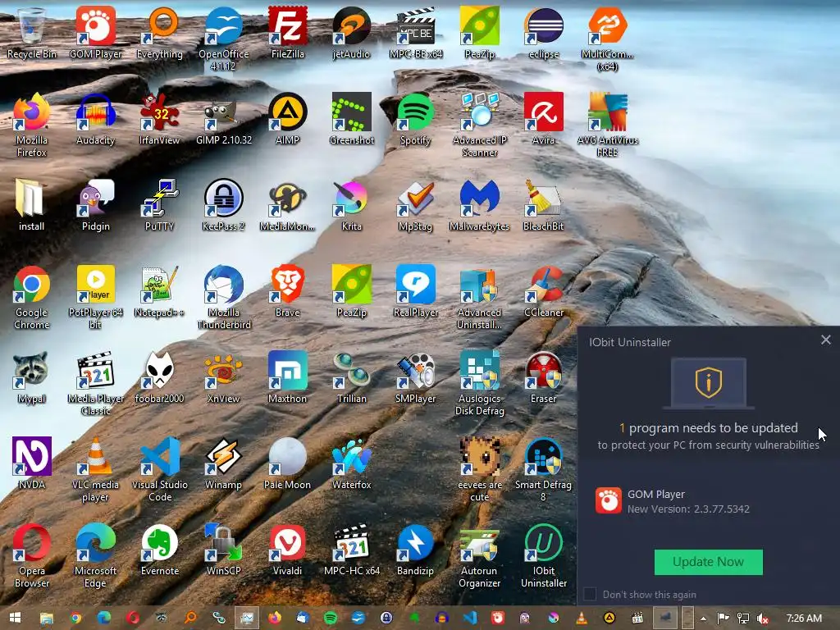
Task: Select the Winamp desktop shortcut
Action: [223, 463]
